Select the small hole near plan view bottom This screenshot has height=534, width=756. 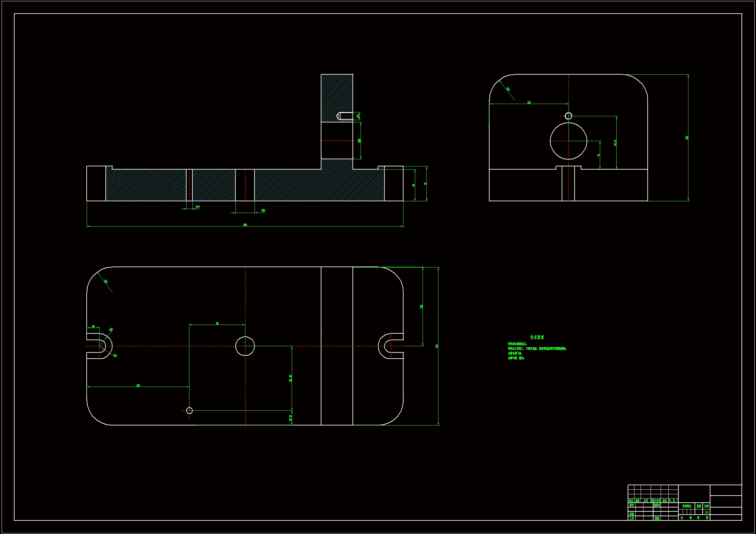189,410
